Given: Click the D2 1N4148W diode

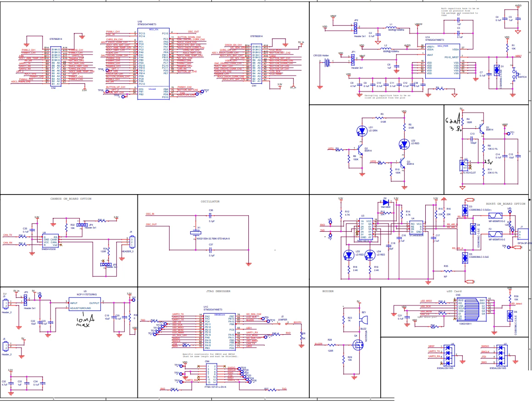Looking at the screenshot, I should [x=385, y=203].
